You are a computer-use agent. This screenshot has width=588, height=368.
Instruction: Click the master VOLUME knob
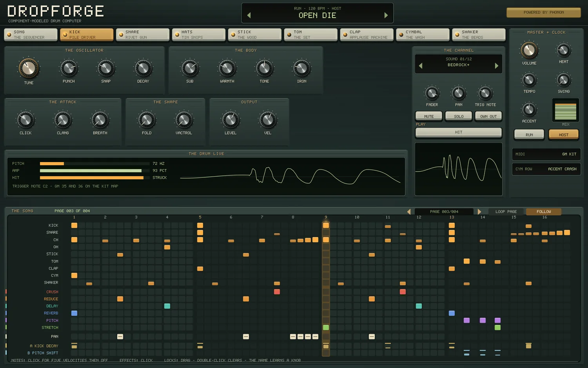[x=529, y=50]
